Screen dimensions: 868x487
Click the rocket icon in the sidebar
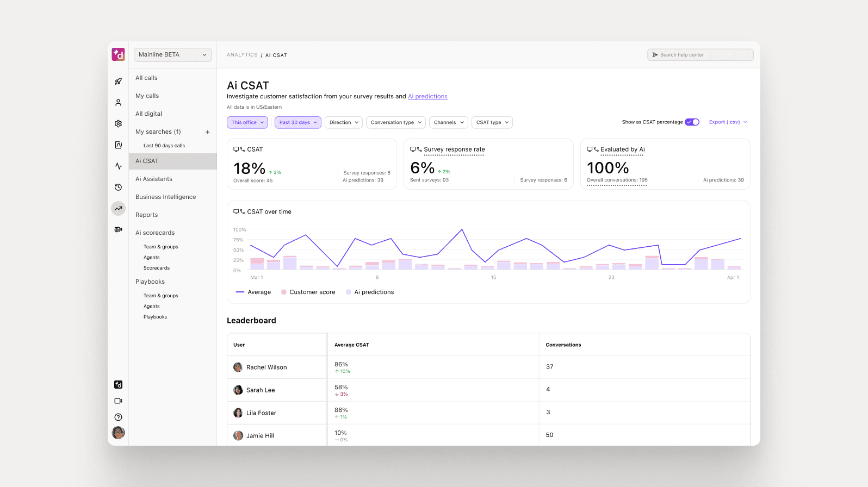click(x=118, y=82)
